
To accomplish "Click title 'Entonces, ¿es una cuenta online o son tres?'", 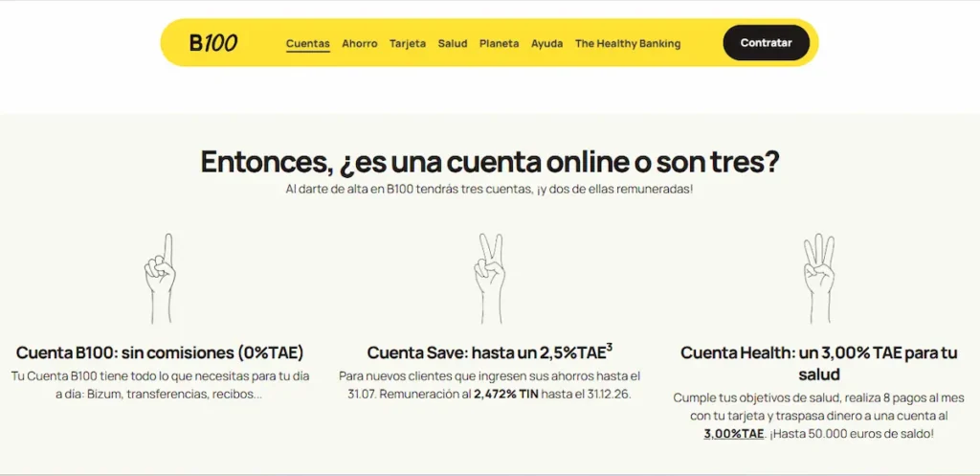I will [x=489, y=162].
